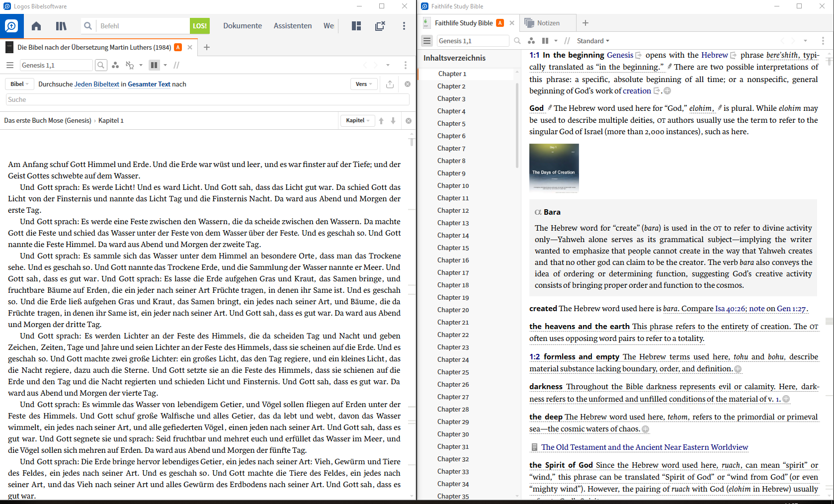Click the green LOS! button

click(x=200, y=26)
